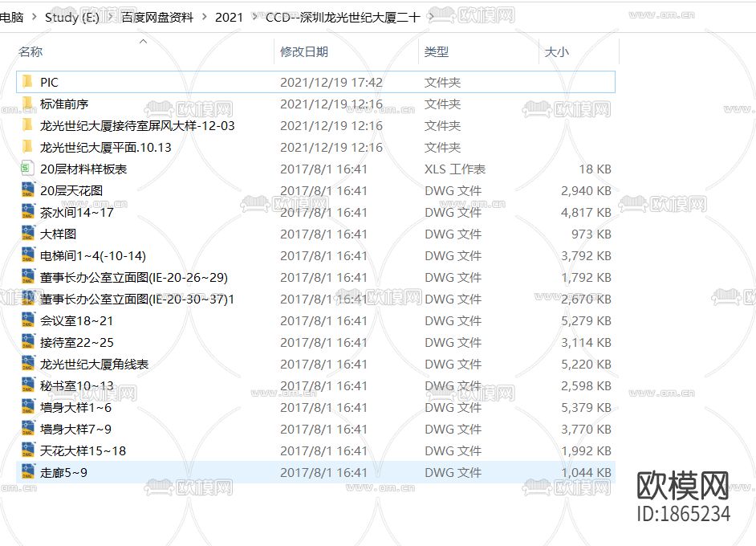Screen dimensions: 756x546
Task: Sort files by 大小 column
Action: tap(556, 51)
